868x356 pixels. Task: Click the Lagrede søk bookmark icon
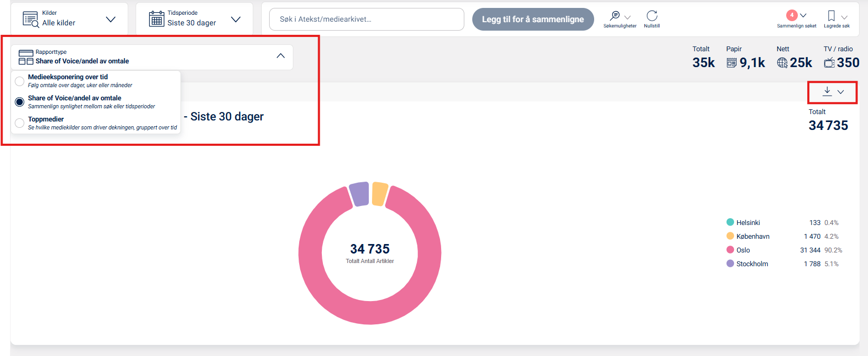pyautogui.click(x=831, y=16)
